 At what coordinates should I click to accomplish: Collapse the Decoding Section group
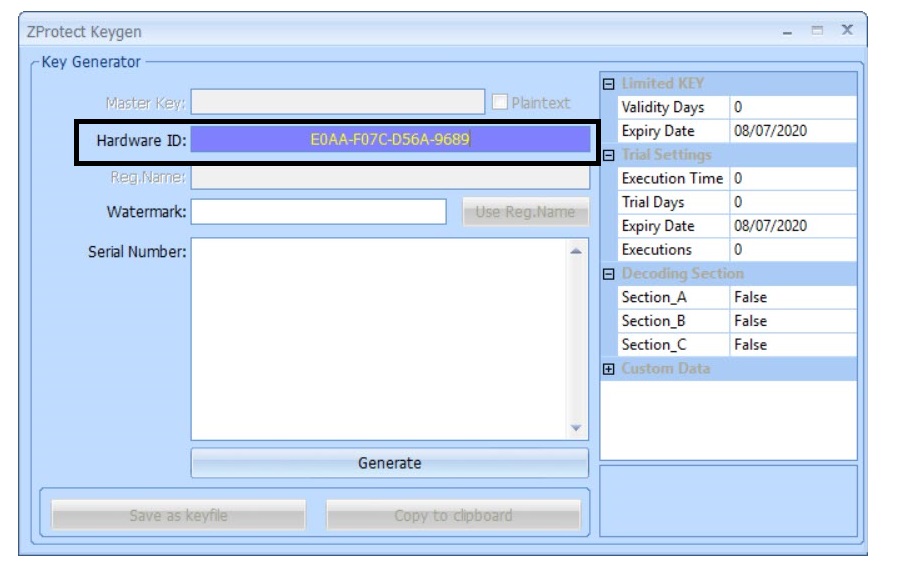click(x=608, y=274)
